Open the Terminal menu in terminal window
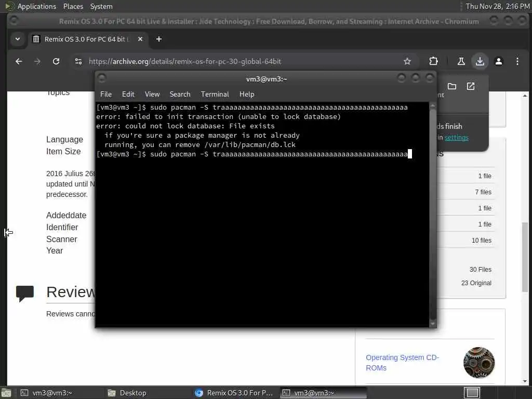 [215, 95]
